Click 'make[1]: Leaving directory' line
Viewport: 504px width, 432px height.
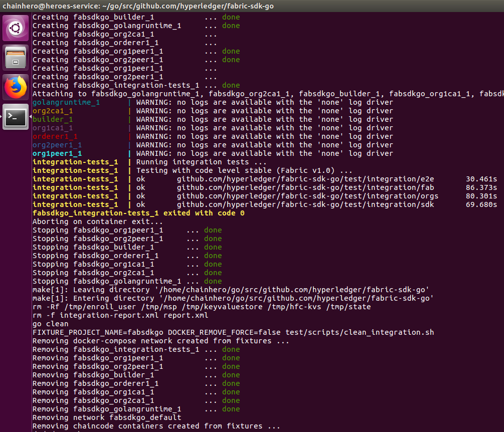click(x=231, y=290)
